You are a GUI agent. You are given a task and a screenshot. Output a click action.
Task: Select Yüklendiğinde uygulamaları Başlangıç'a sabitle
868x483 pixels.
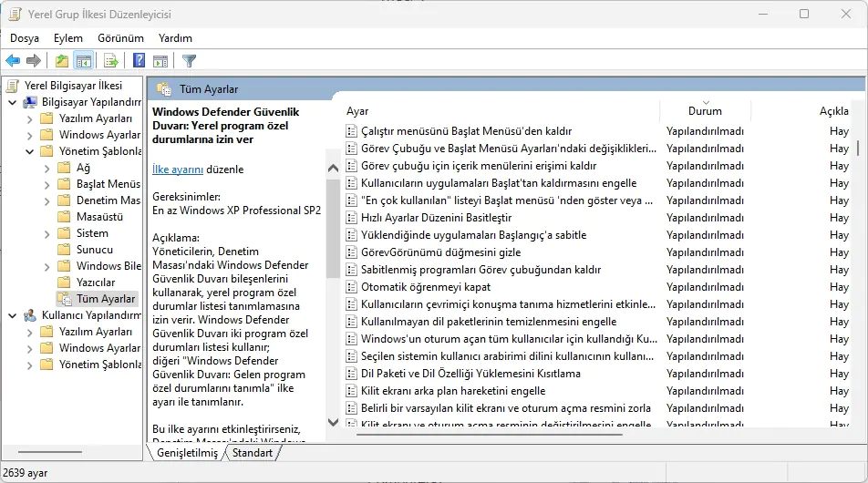point(474,235)
